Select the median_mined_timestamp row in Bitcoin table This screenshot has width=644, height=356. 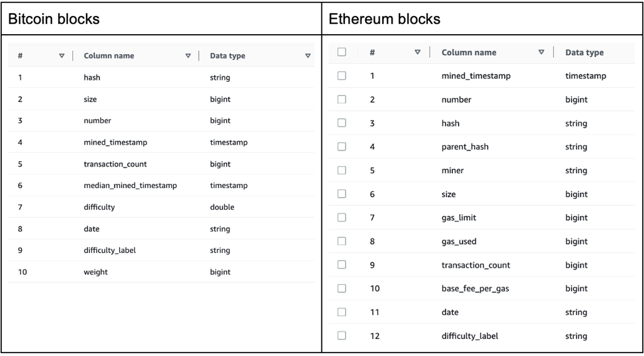click(161, 185)
